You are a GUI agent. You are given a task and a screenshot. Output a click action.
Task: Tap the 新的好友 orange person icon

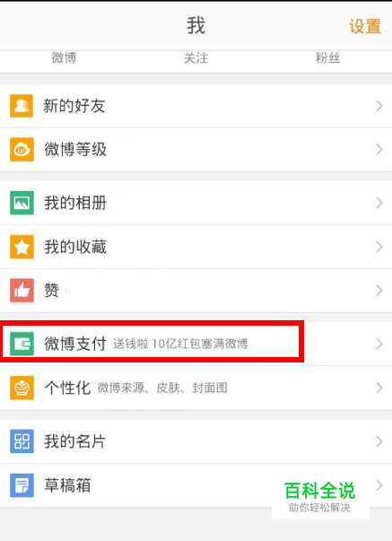coord(22,106)
